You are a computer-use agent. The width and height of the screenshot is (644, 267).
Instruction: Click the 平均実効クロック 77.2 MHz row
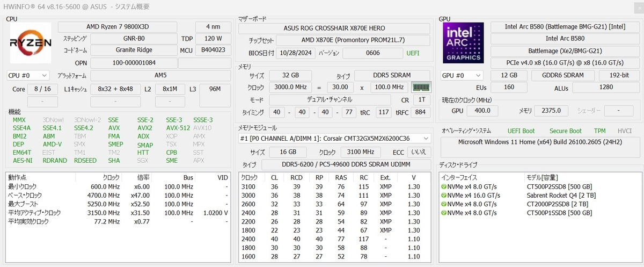click(119, 221)
